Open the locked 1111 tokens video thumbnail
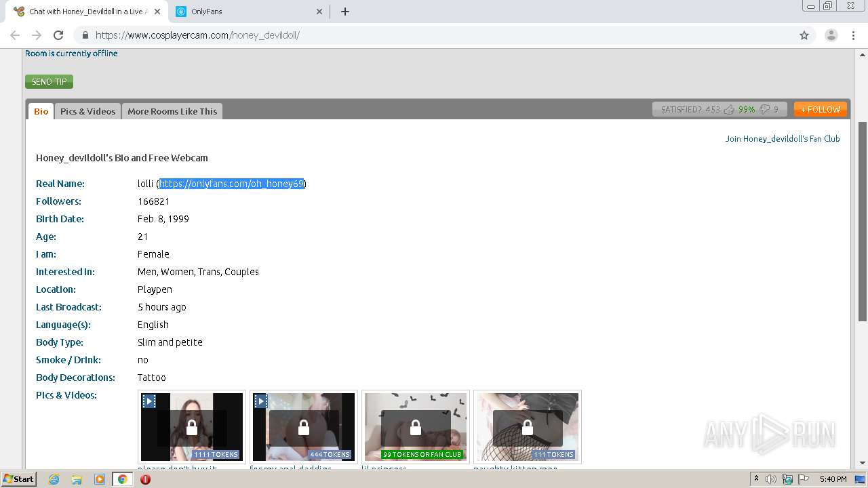Viewport: 868px width, 488px height. [192, 427]
